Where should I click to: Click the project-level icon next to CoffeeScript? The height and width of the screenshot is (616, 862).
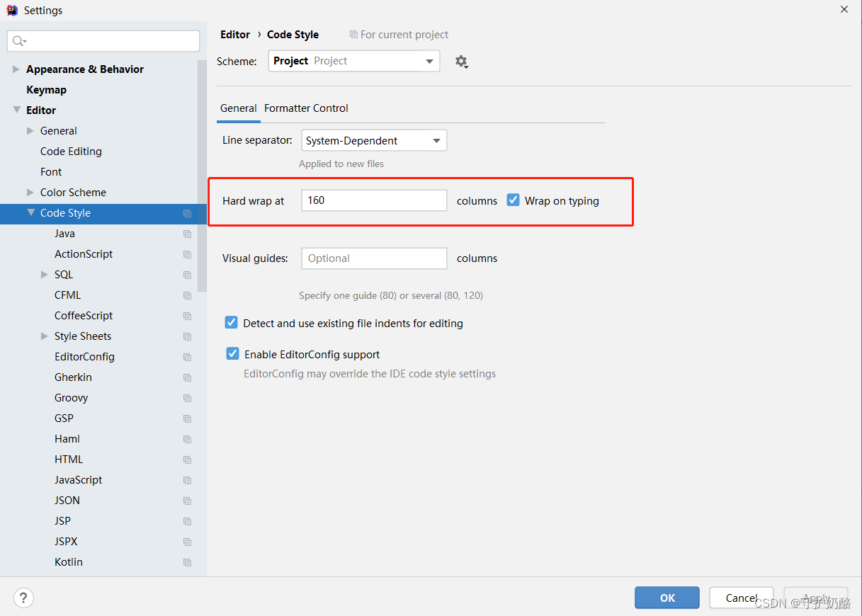187,316
